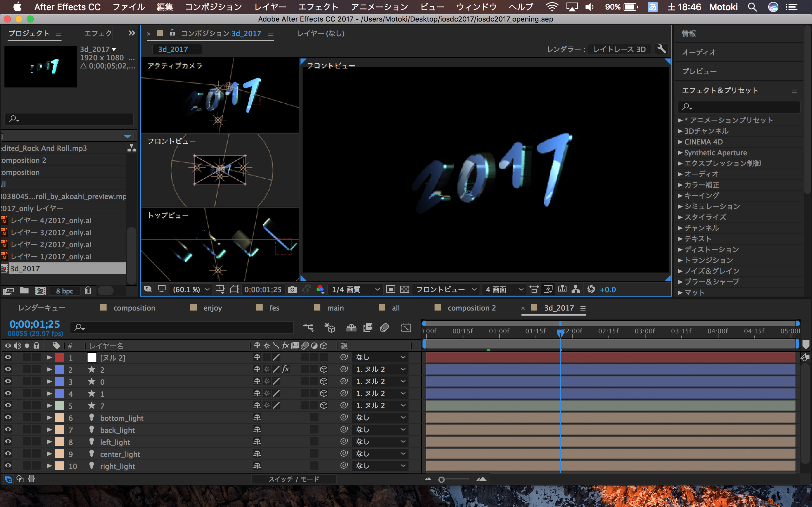Viewport: 812px width, 507px height.
Task: Enable motion blur for the timeline
Action: tap(384, 328)
